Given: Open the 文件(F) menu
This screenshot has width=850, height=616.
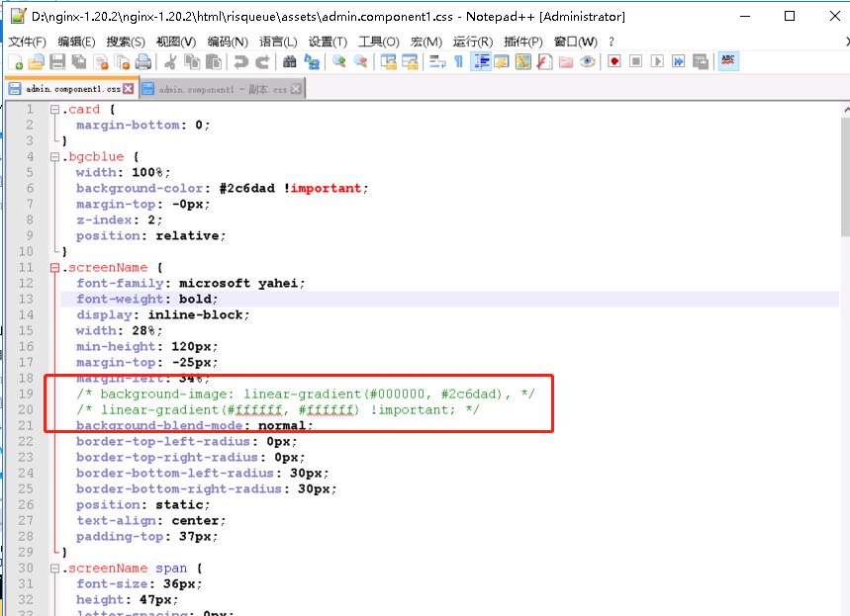Looking at the screenshot, I should 27,42.
